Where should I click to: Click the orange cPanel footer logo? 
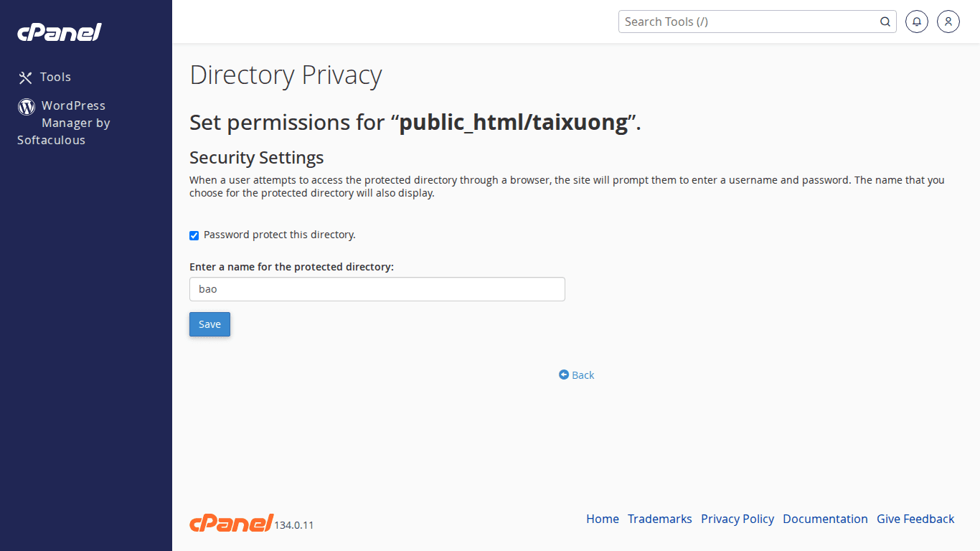click(231, 523)
